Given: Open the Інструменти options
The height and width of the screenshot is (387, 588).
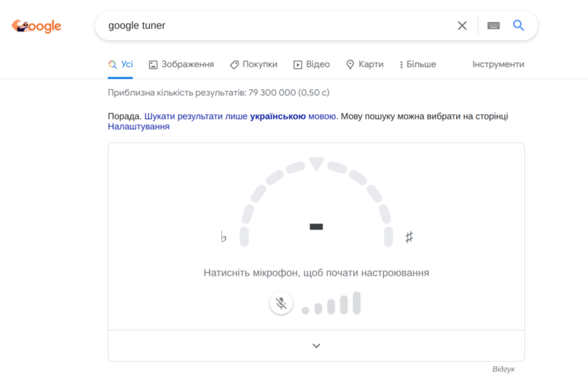Looking at the screenshot, I should coord(499,64).
